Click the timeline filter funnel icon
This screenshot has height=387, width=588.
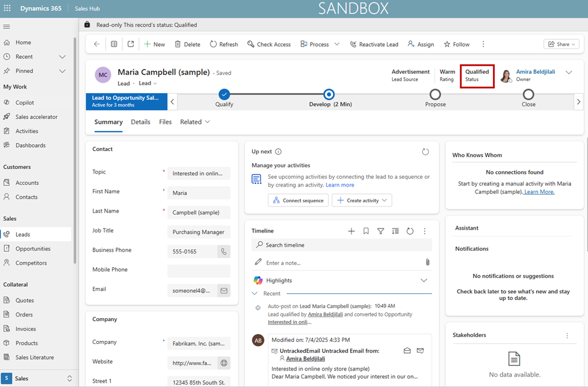[x=381, y=231]
